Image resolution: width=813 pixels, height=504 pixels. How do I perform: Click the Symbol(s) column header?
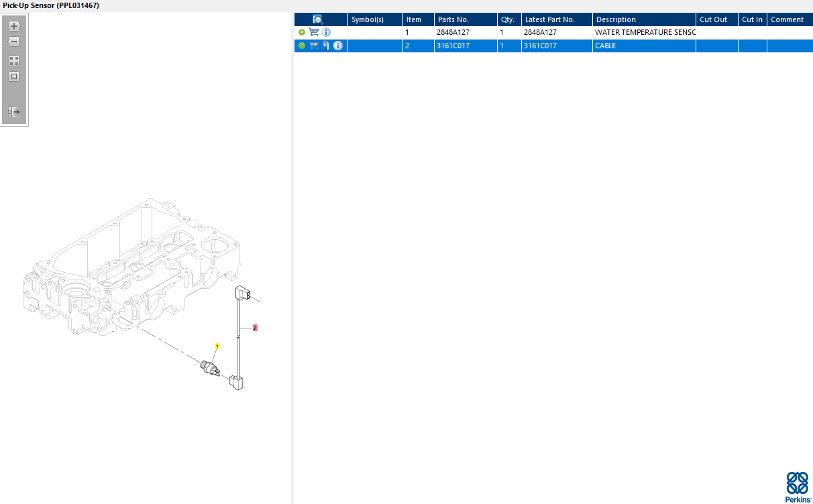pyautogui.click(x=375, y=19)
